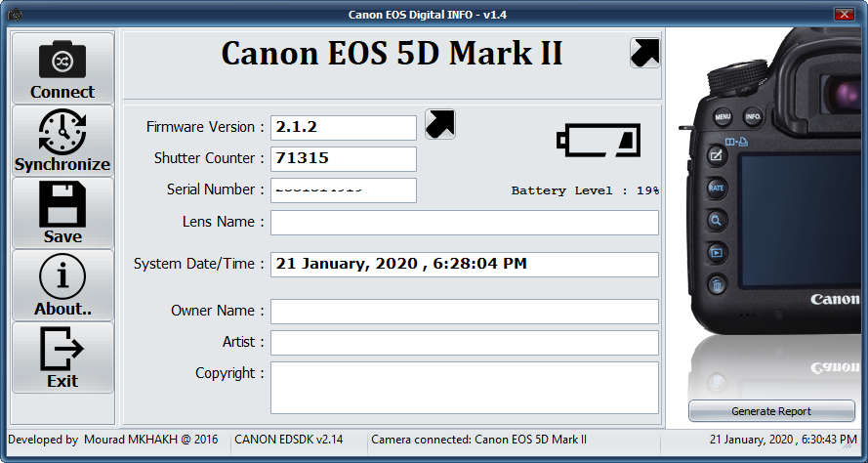Click the Copyright text area
Viewport: 868px width, 463px height.
tap(465, 388)
